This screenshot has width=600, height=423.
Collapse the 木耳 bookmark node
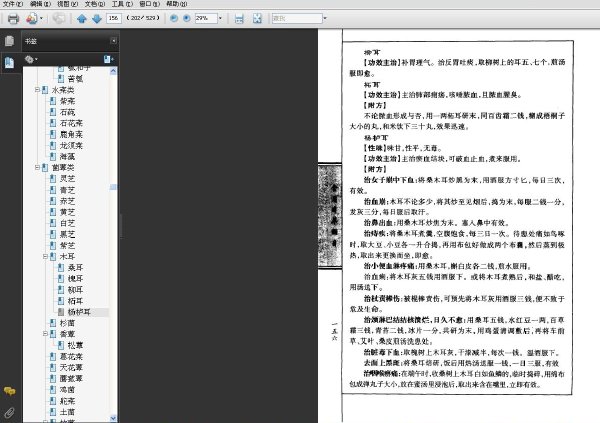(45, 256)
